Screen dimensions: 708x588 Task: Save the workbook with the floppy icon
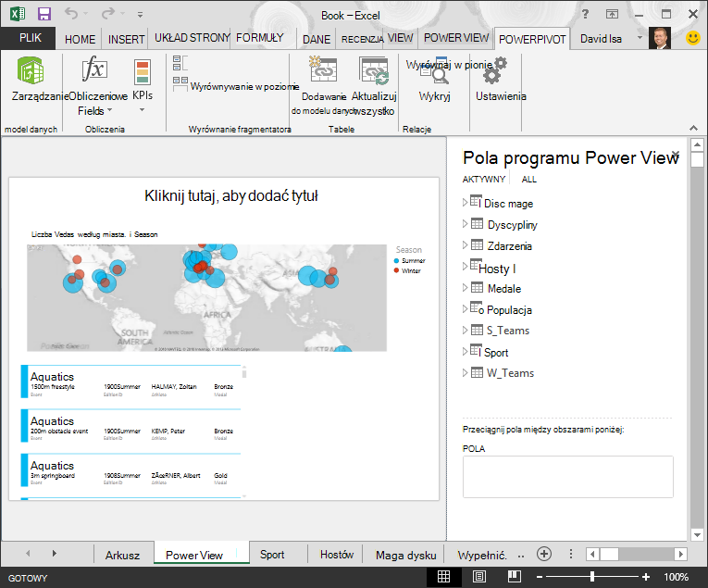click(x=44, y=14)
